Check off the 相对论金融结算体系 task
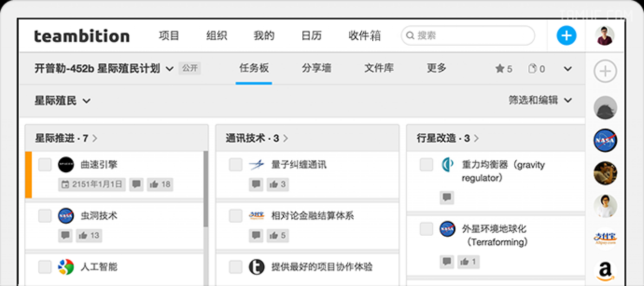This screenshot has height=286, width=644. (x=236, y=216)
